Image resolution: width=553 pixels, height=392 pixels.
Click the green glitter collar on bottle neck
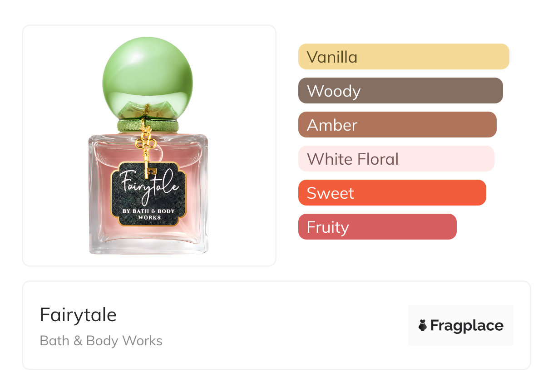[x=148, y=126]
